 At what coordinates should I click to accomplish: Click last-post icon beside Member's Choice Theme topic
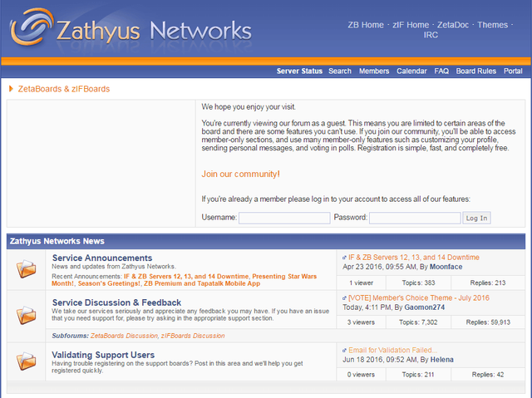pos(344,298)
